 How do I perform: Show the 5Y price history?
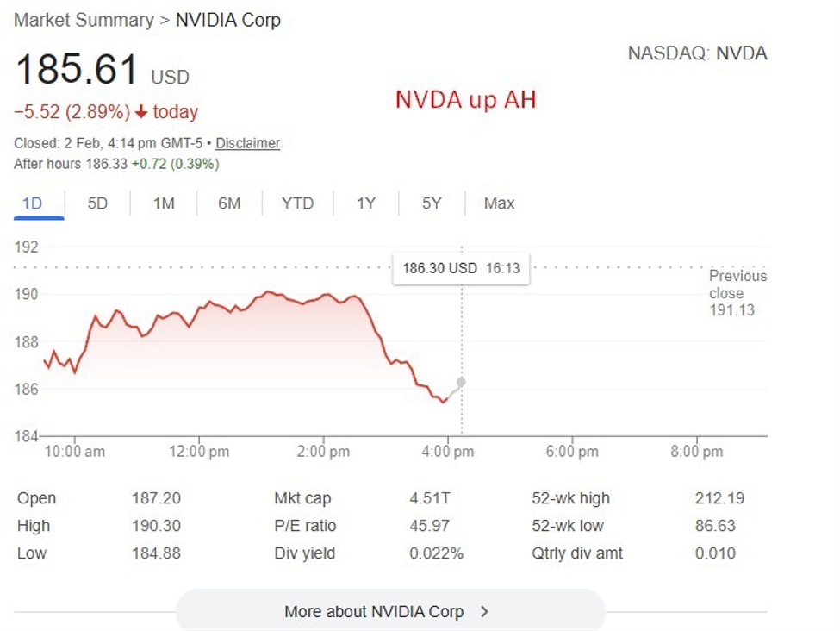coord(432,203)
